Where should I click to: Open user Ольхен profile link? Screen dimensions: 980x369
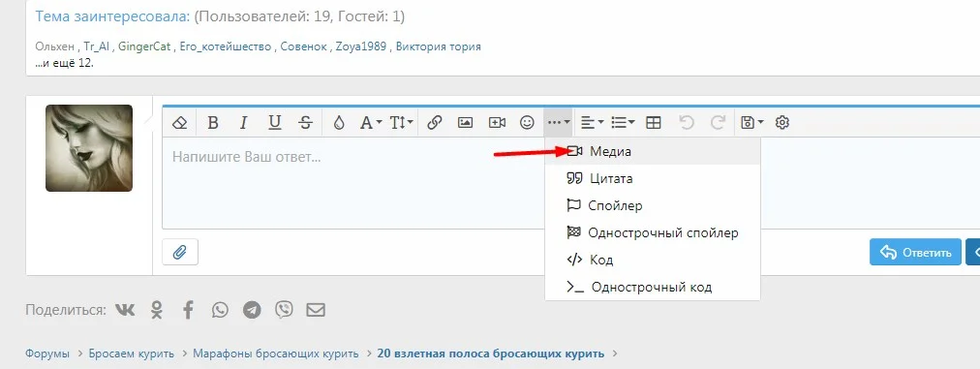click(x=55, y=46)
